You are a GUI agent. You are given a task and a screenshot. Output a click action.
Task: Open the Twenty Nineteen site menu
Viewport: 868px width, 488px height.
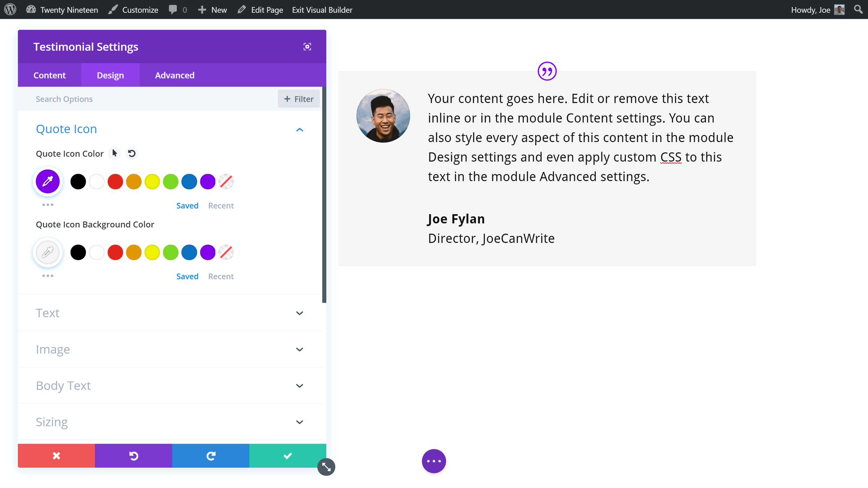click(62, 10)
